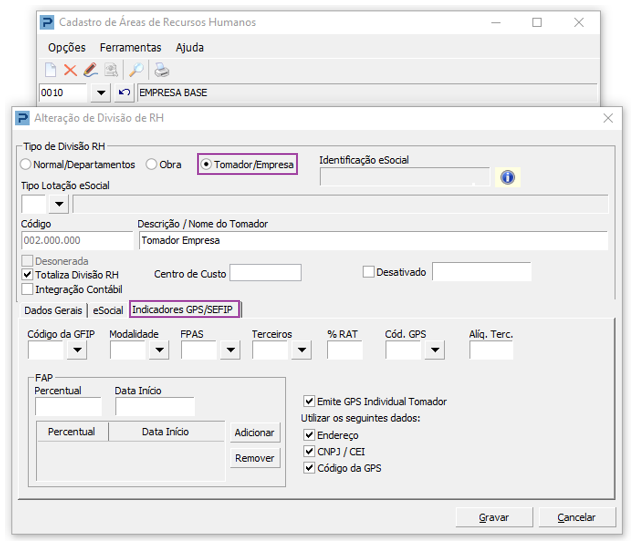The width and height of the screenshot is (635, 544).
Task: Click the magnifier search toolbar icon
Action: (x=136, y=70)
